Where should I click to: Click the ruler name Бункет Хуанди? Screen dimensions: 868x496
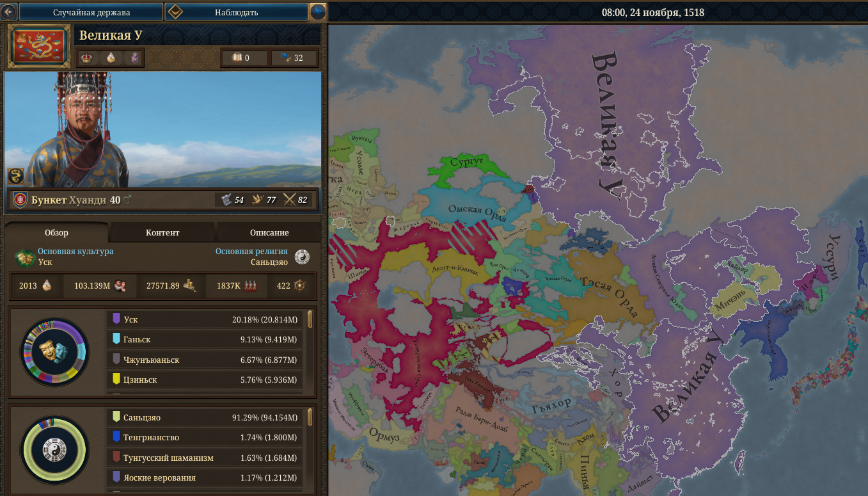69,200
